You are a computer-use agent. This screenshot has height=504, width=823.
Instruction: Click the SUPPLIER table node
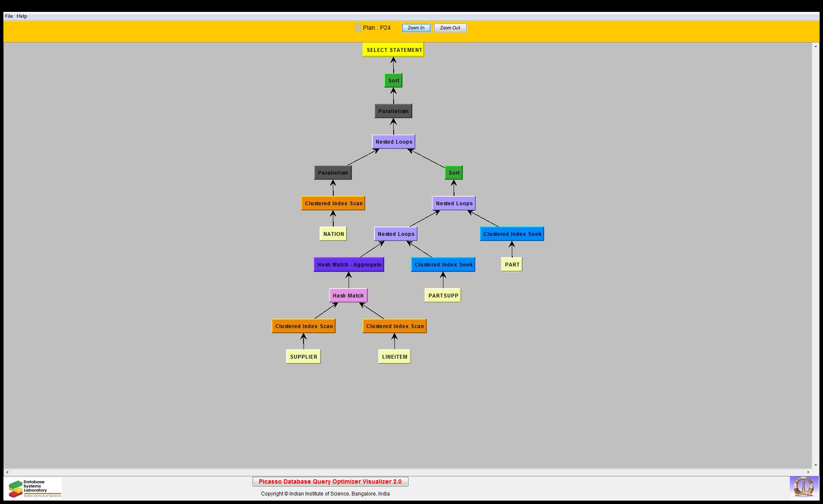tap(304, 357)
